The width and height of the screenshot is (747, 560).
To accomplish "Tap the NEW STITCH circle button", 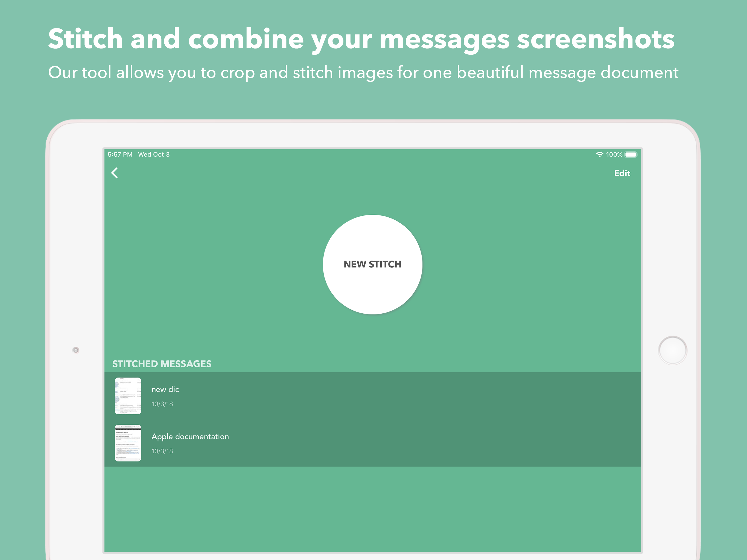I will [372, 264].
